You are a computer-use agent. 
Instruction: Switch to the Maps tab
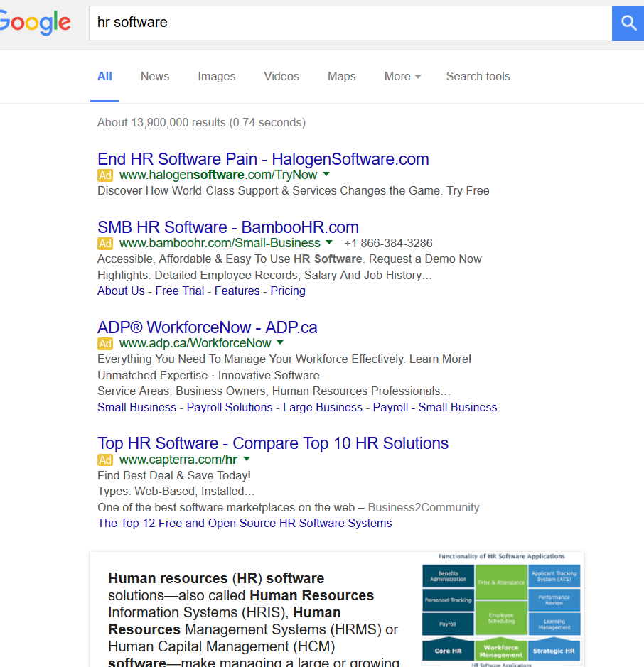pyautogui.click(x=342, y=77)
